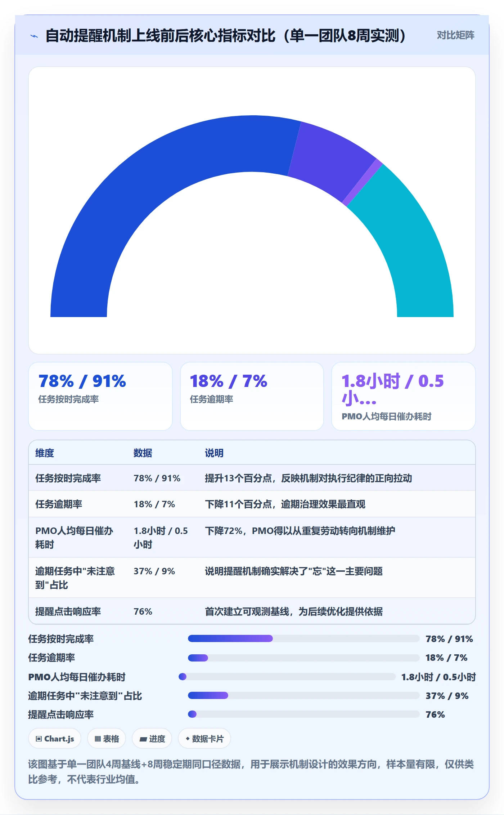Image resolution: width=504 pixels, height=815 pixels.
Task: Select the 表格 tag chip
Action: click(107, 739)
